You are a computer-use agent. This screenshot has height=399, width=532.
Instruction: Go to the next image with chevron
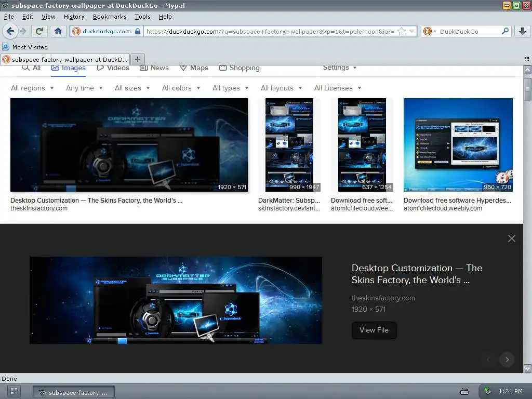507,360
